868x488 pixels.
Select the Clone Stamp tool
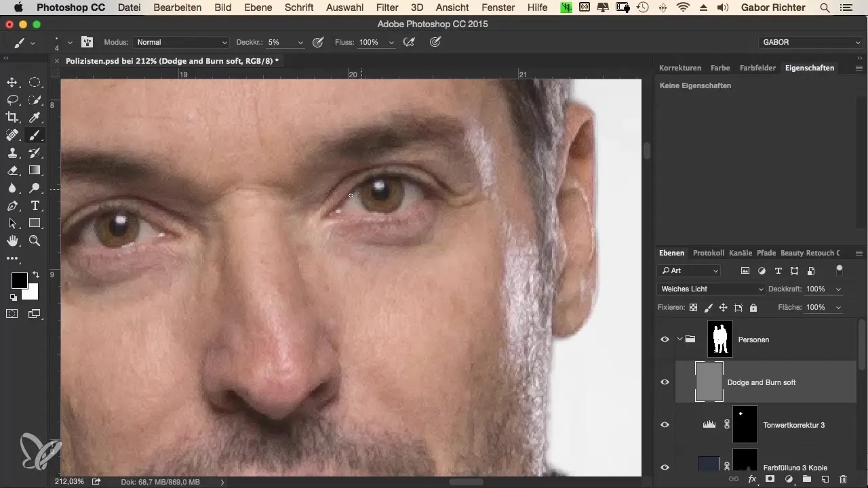point(12,153)
